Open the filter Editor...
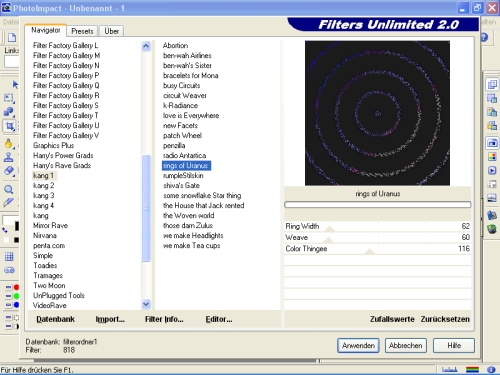Viewport: 500px width, 375px height. pos(219,319)
